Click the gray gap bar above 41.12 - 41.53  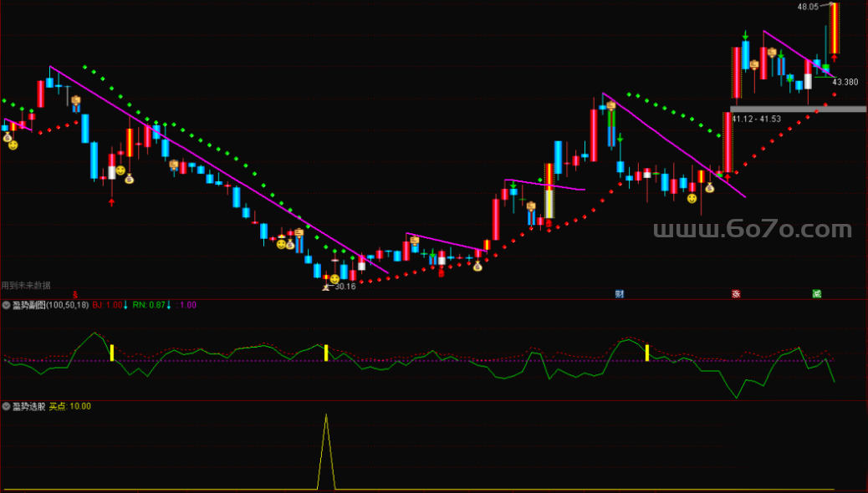click(798, 109)
